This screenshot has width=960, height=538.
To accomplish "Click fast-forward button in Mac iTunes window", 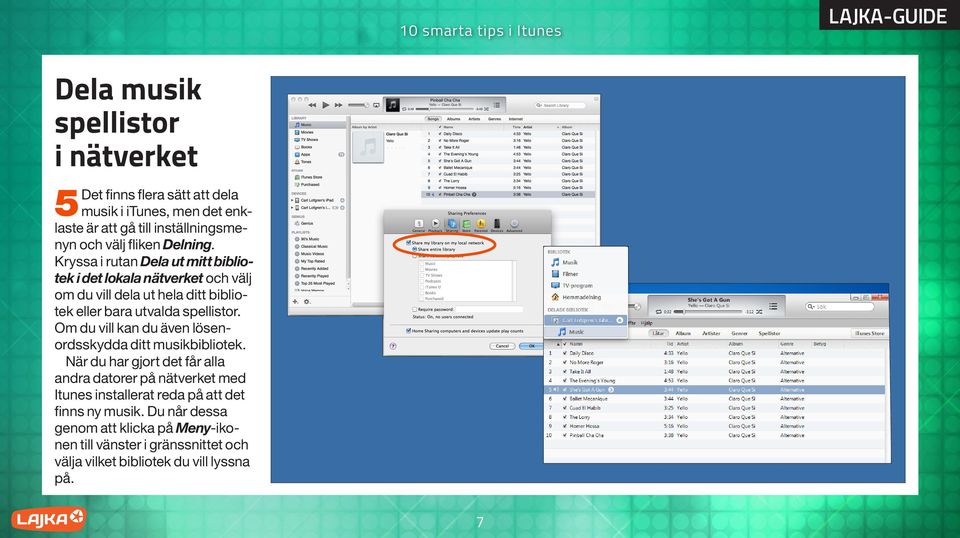I will [338, 105].
